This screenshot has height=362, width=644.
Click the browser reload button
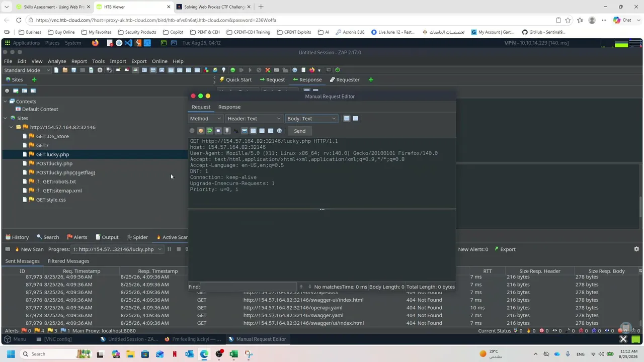pos(19,20)
